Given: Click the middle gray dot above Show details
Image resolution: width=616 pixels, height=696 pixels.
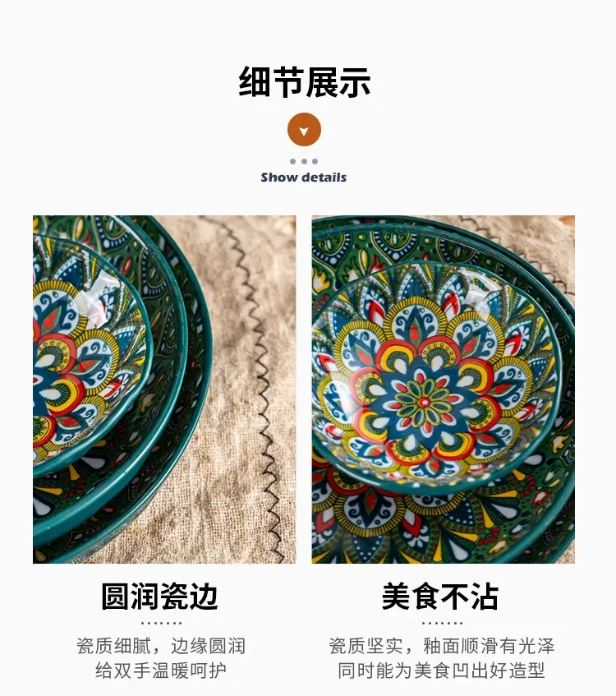Looking at the screenshot, I should click(304, 162).
